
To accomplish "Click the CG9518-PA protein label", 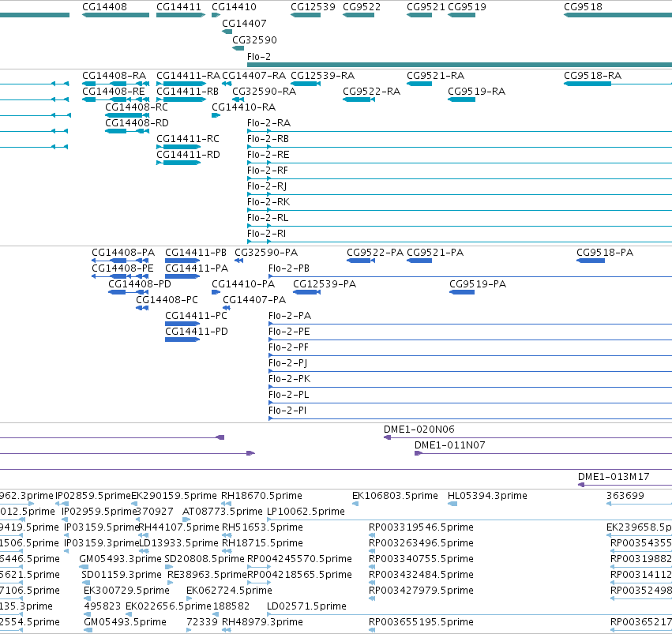I will (605, 253).
